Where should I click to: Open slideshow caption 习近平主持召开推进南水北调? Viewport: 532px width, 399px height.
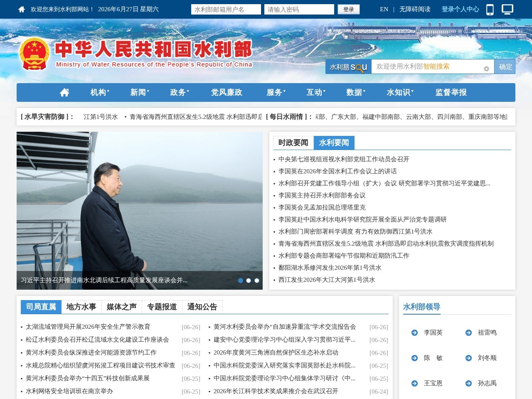[x=104, y=280]
